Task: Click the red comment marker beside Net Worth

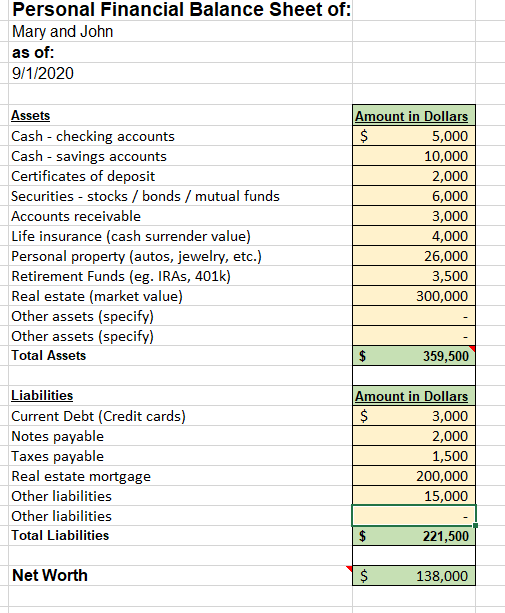Action: pyautogui.click(x=349, y=568)
